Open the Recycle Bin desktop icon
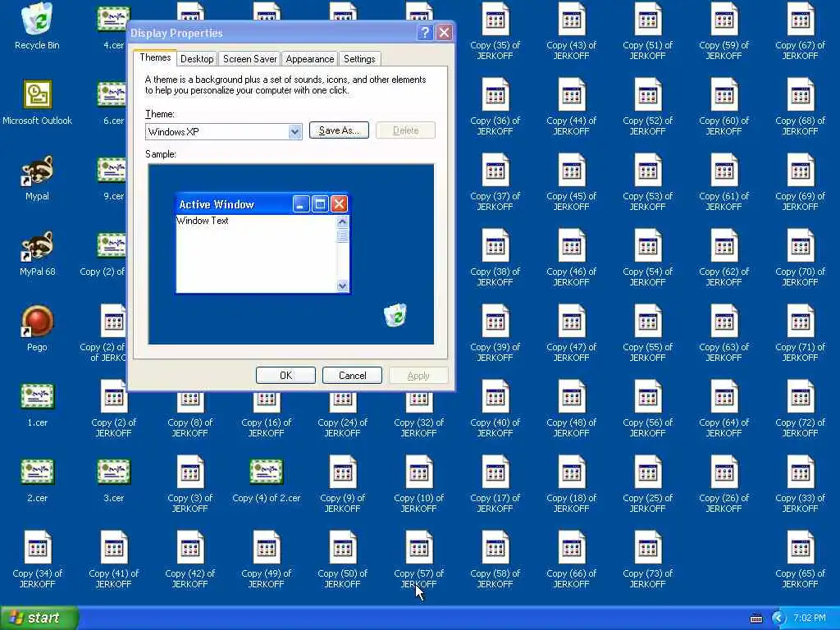This screenshot has height=630, width=840. (x=37, y=20)
